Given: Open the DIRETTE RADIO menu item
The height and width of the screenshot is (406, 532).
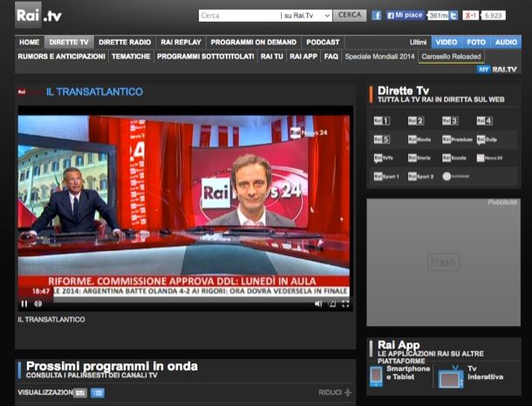Looking at the screenshot, I should (x=125, y=43).
